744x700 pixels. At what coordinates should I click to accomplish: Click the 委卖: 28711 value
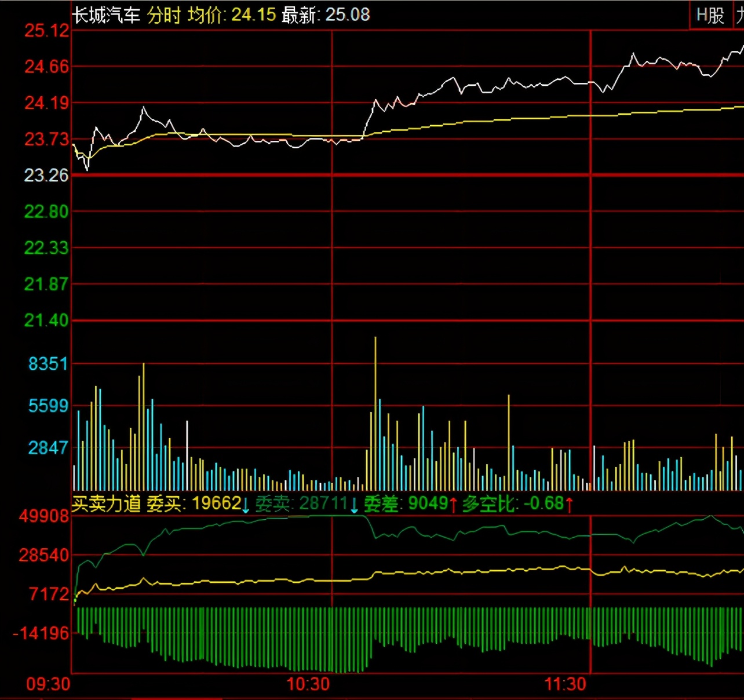[307, 504]
